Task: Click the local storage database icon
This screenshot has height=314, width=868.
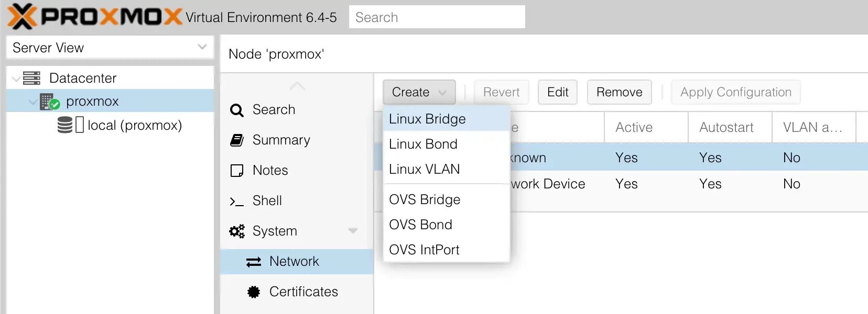Action: 65,125
